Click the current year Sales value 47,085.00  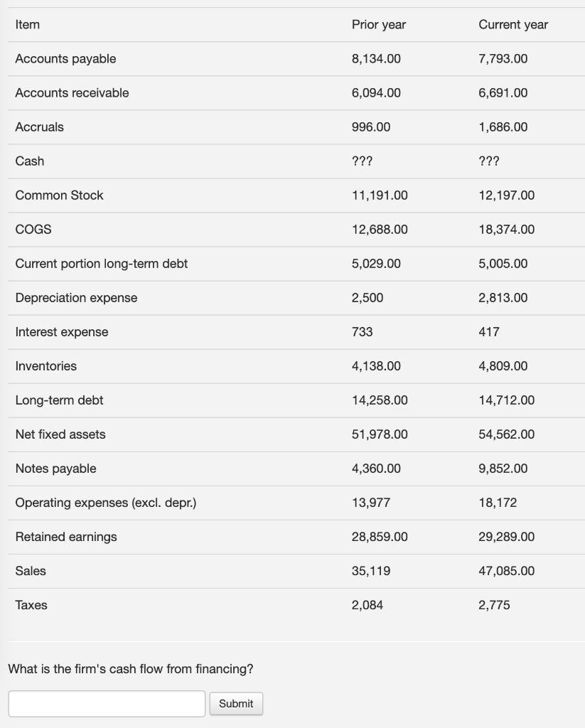tap(507, 571)
